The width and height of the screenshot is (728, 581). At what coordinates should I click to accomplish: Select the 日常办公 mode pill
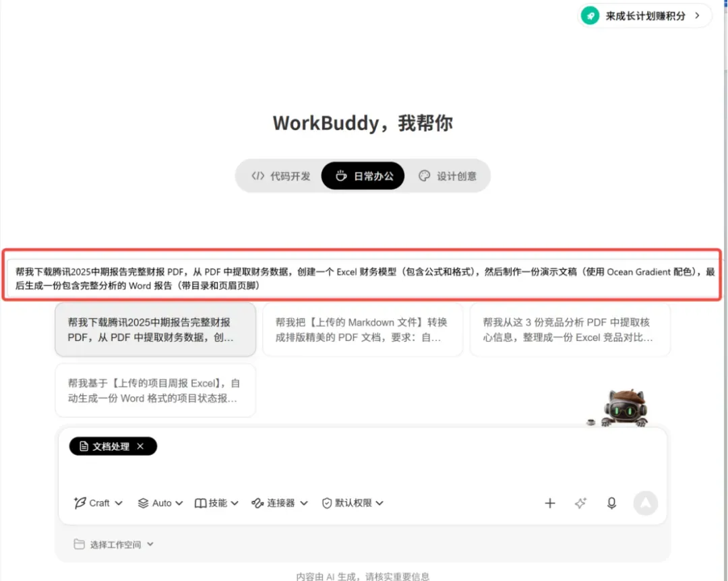click(363, 176)
